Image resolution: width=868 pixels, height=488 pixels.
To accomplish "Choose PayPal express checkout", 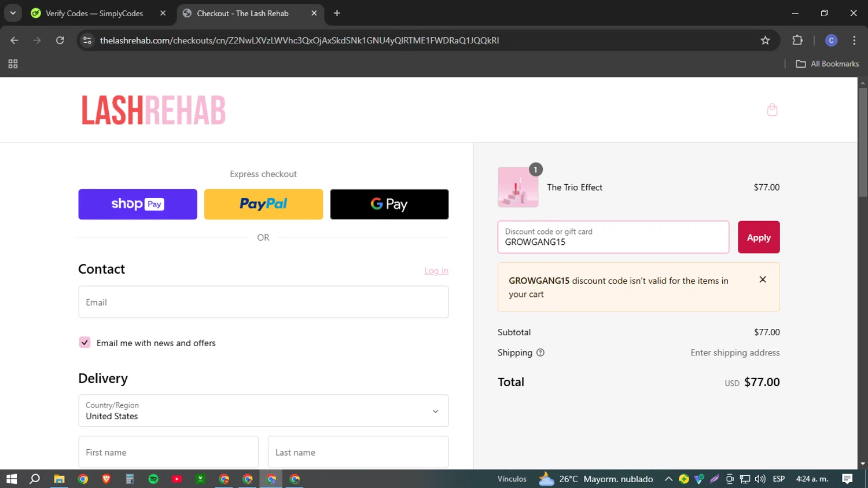I will coord(263,204).
